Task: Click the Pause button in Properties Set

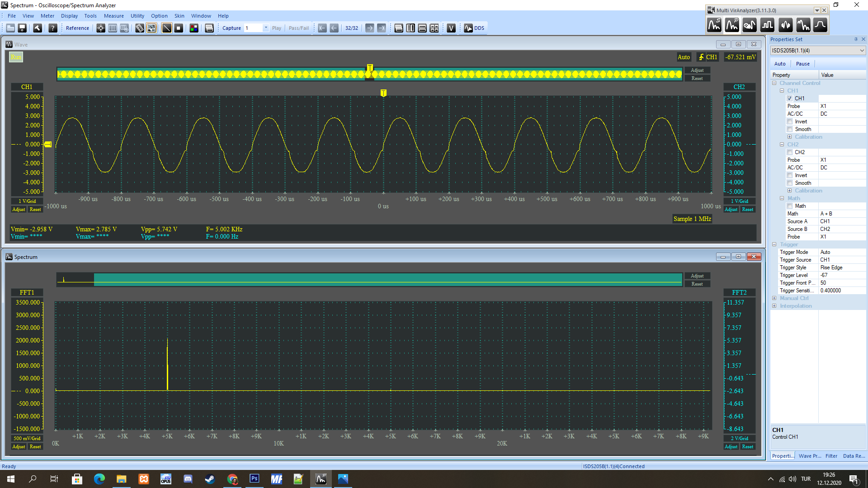Action: pyautogui.click(x=802, y=64)
